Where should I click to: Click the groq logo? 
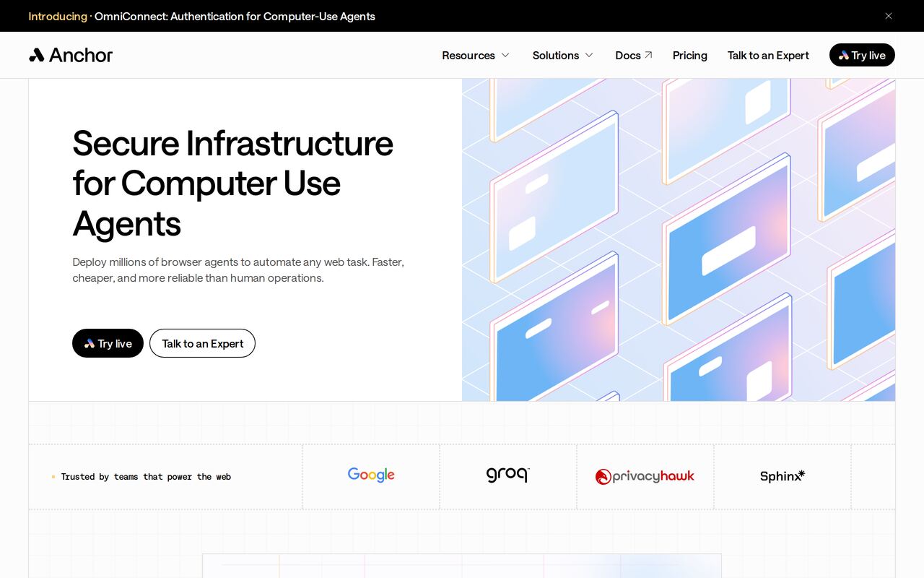507,475
